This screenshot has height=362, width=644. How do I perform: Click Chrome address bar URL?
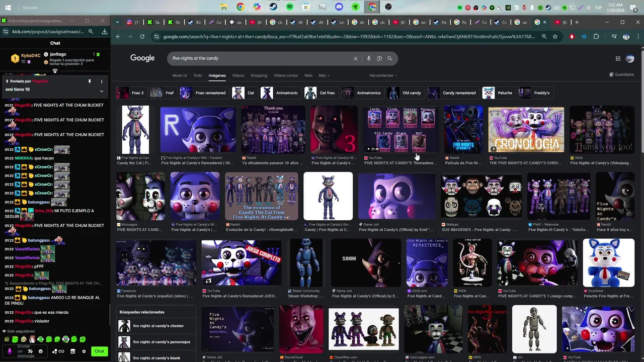(x=350, y=37)
